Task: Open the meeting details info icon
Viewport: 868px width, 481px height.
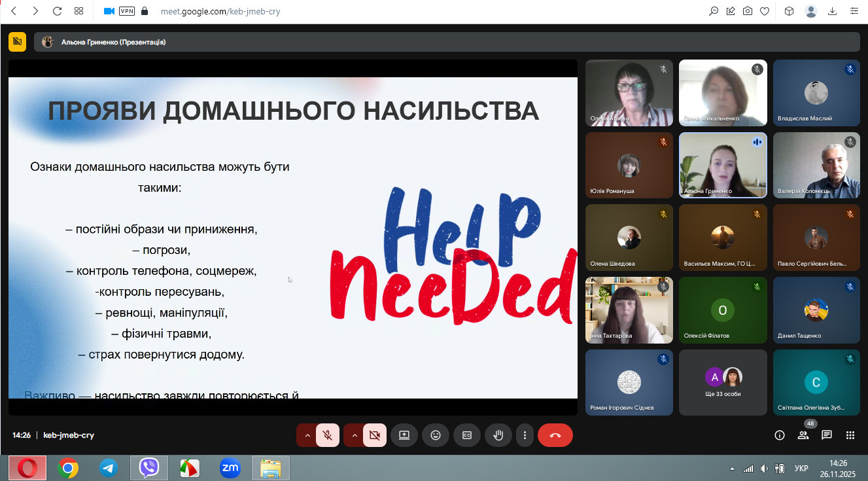Action: (780, 435)
